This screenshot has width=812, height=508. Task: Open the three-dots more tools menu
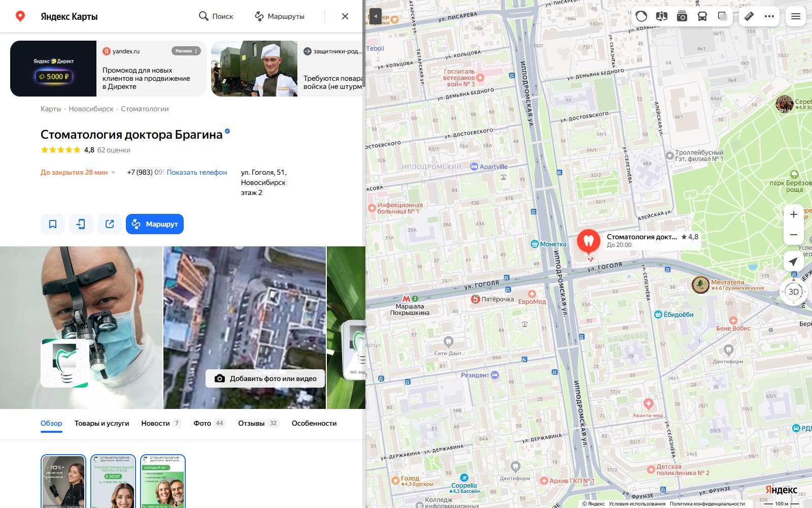[769, 16]
